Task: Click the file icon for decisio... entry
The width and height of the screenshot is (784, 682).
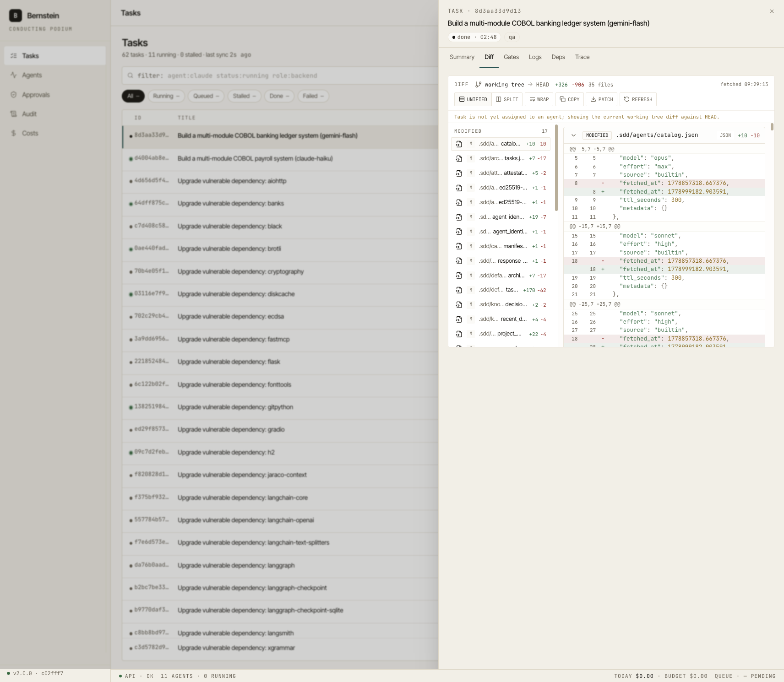Action: pyautogui.click(x=459, y=305)
